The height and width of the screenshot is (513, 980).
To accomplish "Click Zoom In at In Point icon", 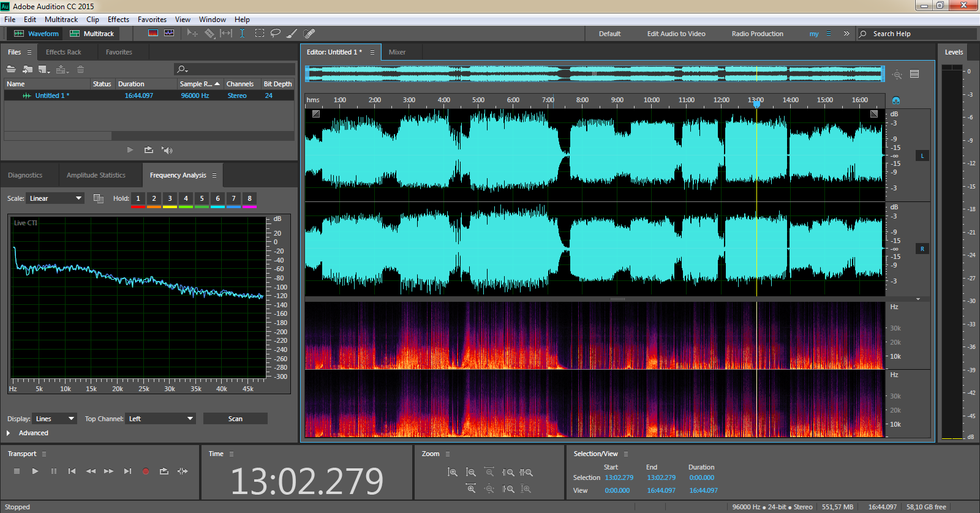I will tap(508, 472).
